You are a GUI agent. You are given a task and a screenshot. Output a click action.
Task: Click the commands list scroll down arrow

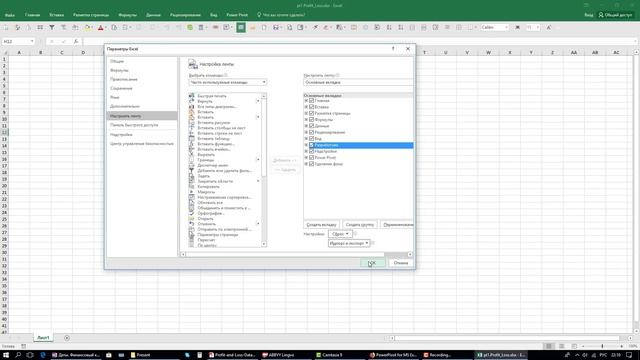(x=264, y=244)
